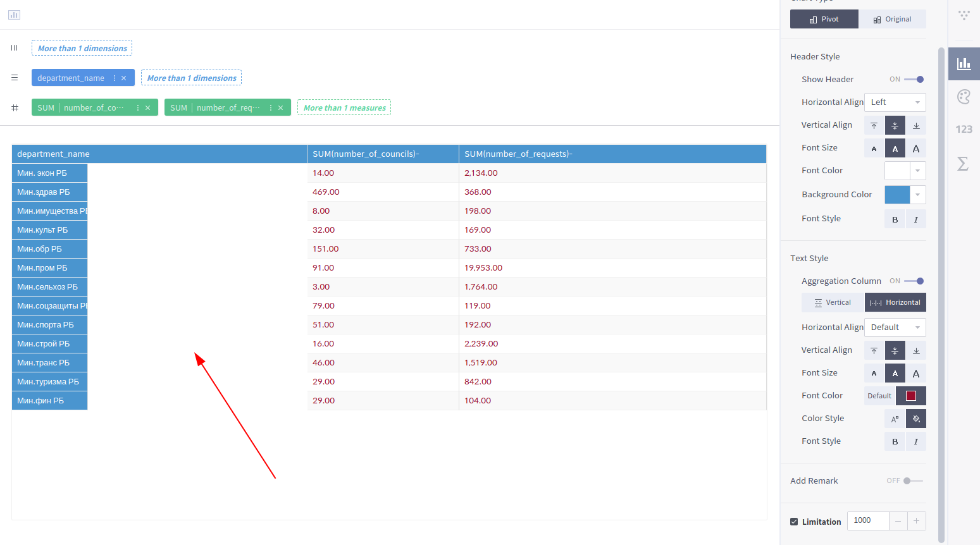
Task: Remove the department_name dimension tag
Action: click(124, 78)
